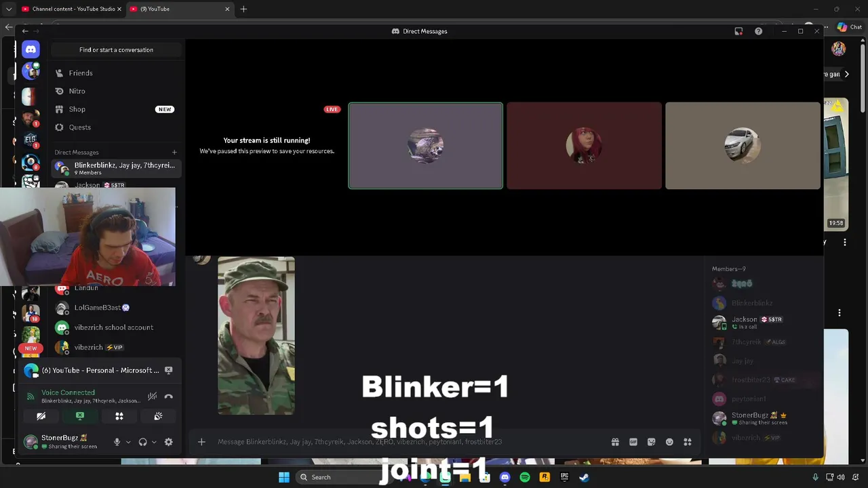
Task: Open Blinkerblinkz entry in members list
Action: coord(763,303)
